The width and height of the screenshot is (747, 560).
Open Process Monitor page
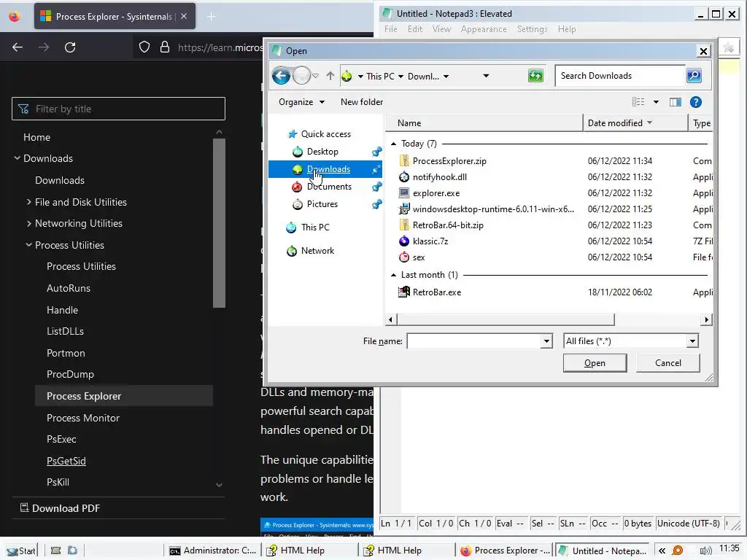(x=83, y=418)
